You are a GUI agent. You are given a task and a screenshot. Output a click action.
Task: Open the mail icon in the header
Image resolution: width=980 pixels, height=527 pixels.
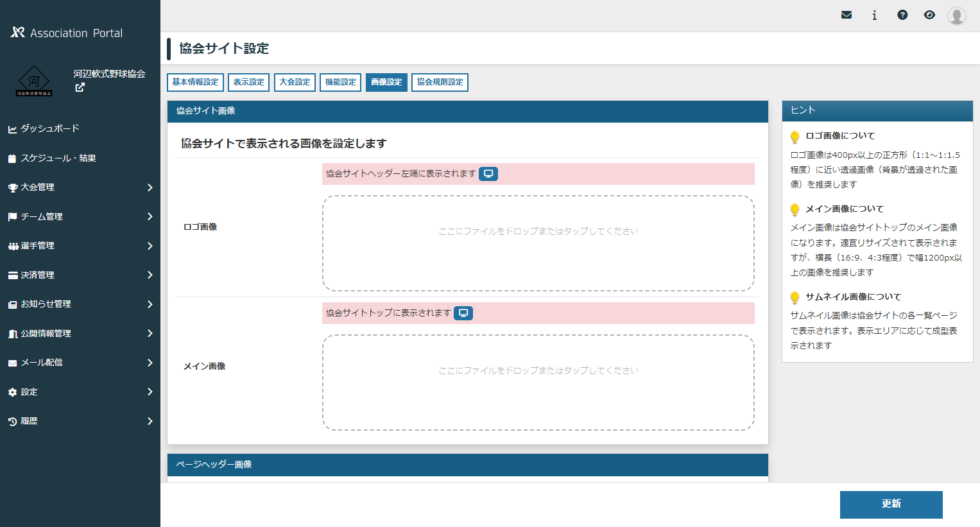click(847, 14)
